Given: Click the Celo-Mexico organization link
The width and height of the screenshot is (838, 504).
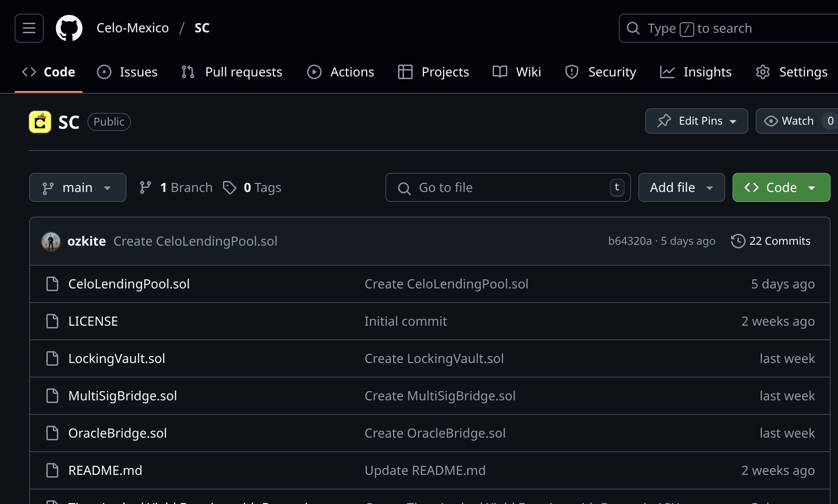Looking at the screenshot, I should (x=132, y=28).
